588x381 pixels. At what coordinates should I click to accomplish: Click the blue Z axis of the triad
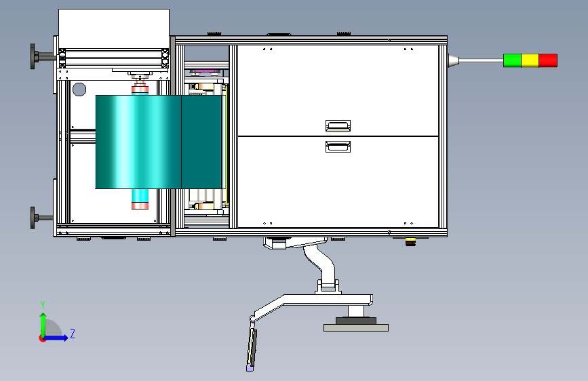(56, 338)
